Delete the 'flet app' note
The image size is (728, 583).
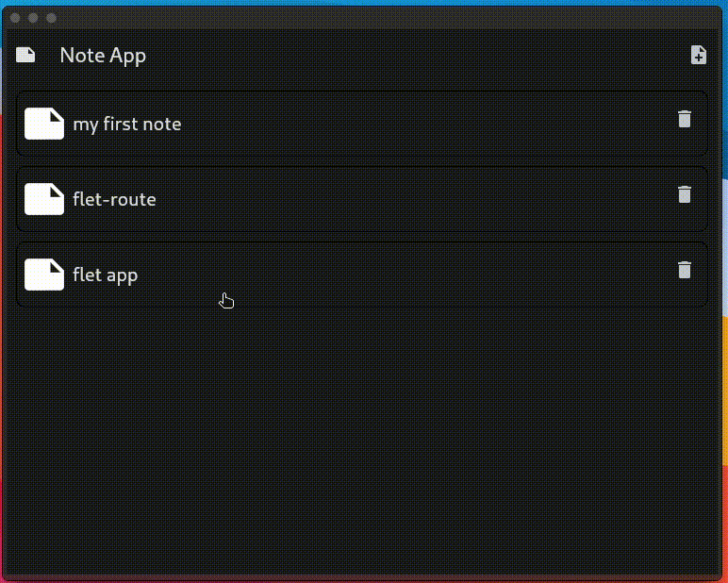point(685,270)
